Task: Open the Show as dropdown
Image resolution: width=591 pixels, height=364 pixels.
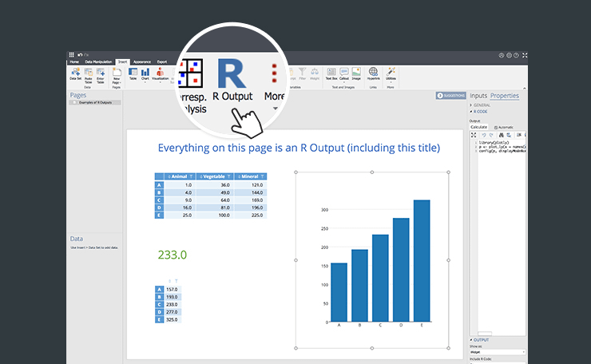Action: point(497,351)
